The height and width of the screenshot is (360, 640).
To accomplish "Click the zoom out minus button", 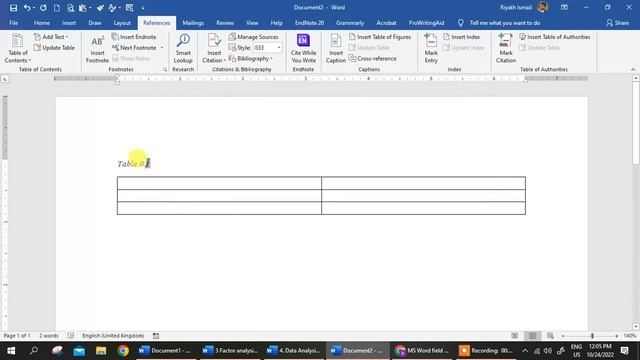I will point(563,336).
